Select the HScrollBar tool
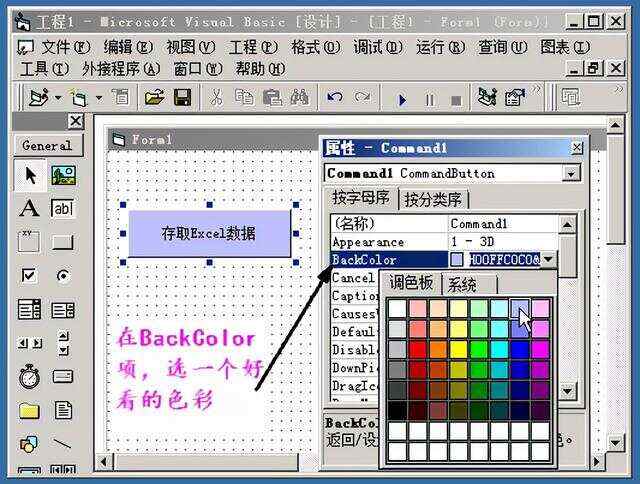Image resolution: width=640 pixels, height=484 pixels. (29, 343)
